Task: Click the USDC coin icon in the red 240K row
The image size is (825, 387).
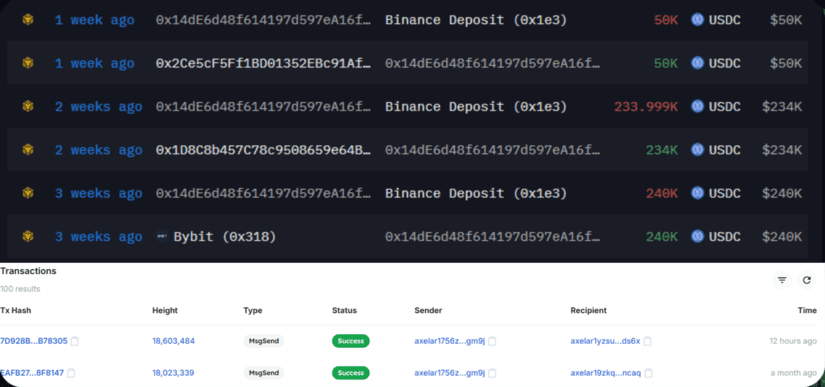Action: click(698, 193)
